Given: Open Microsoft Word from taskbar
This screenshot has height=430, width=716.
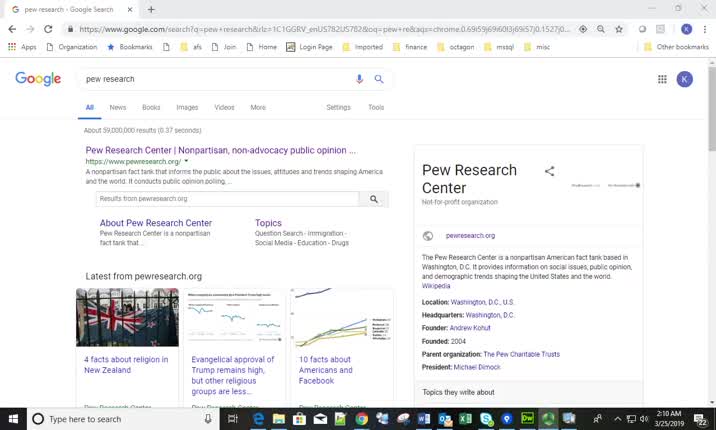Looking at the screenshot, I should [x=424, y=419].
